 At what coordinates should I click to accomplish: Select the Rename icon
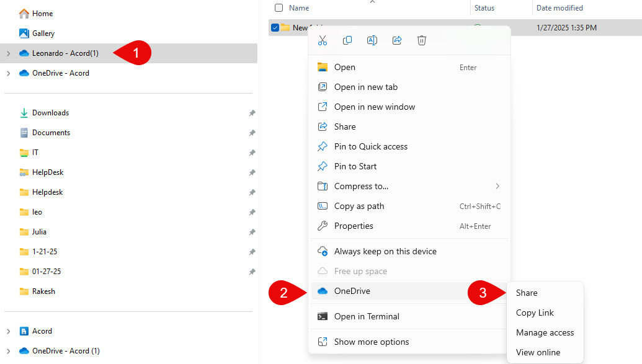click(x=372, y=40)
